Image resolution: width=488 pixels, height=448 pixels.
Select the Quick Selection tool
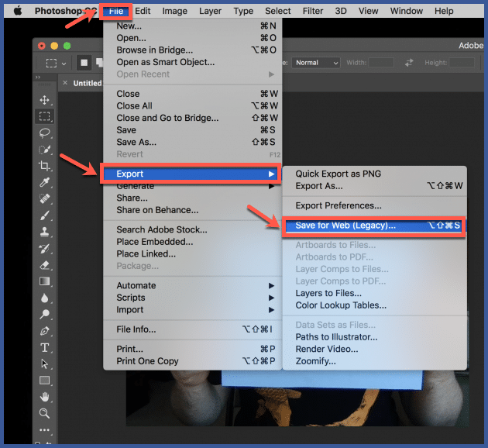click(44, 150)
